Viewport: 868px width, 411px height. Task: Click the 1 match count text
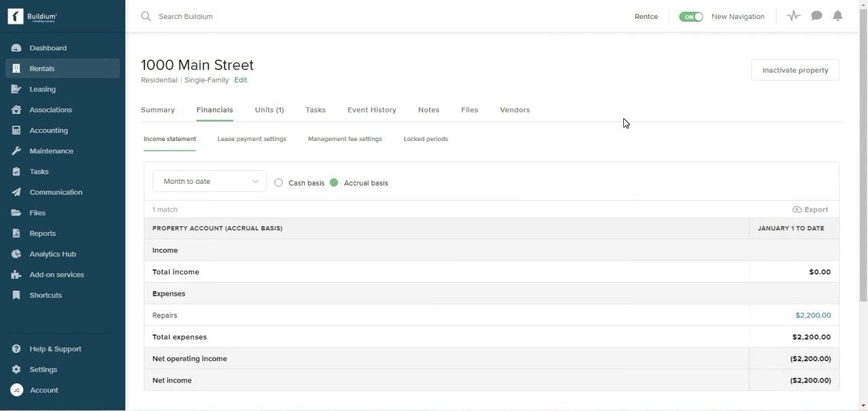165,210
